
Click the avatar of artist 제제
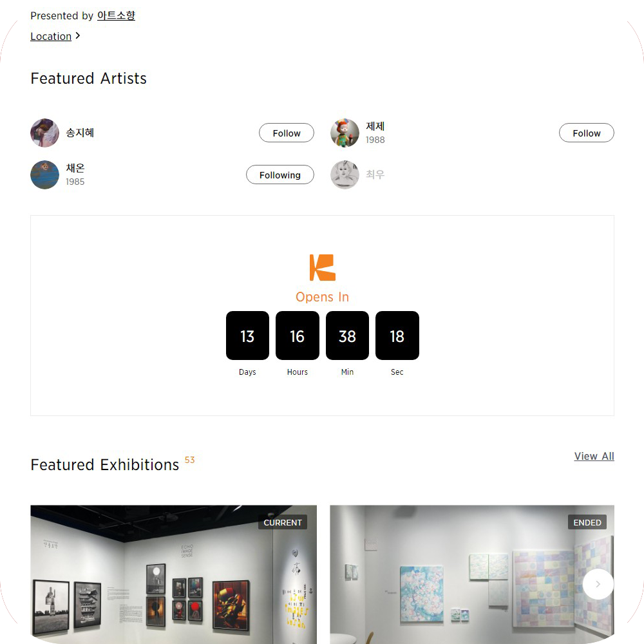[345, 133]
